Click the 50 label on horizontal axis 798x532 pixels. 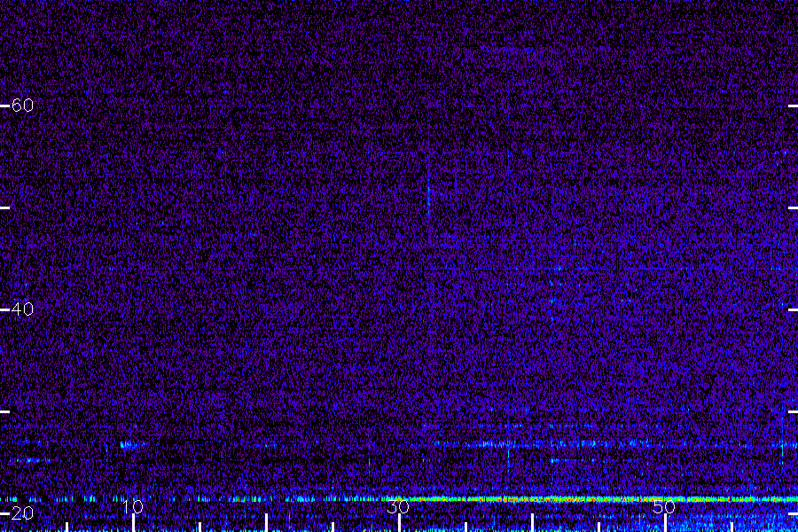tap(664, 506)
